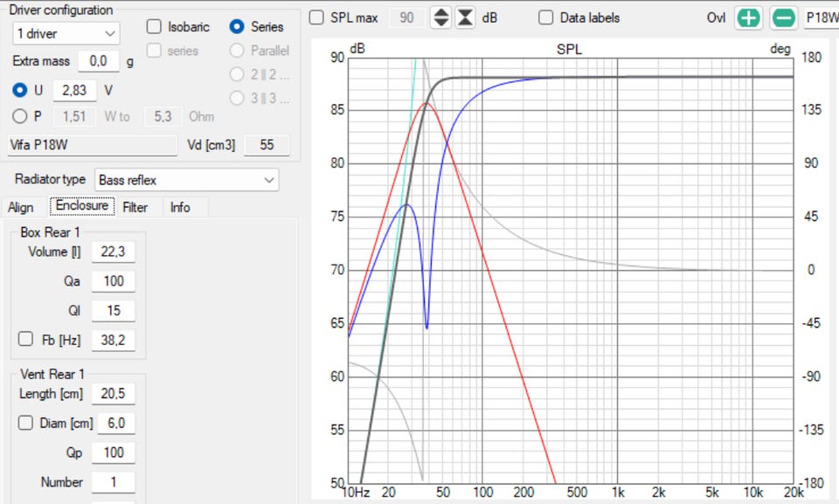Click the green minus overlay remove icon
Image resolution: width=839 pixels, height=504 pixels.
pos(783,17)
